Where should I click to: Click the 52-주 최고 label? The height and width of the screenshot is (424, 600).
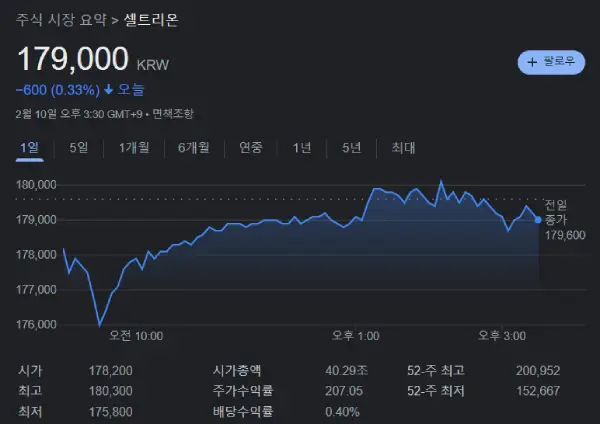tap(436, 370)
